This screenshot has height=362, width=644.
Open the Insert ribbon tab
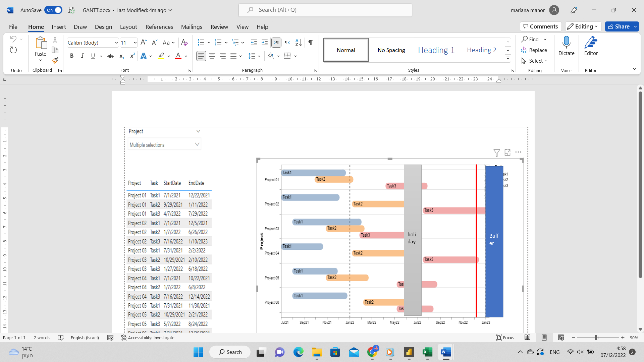[59, 27]
